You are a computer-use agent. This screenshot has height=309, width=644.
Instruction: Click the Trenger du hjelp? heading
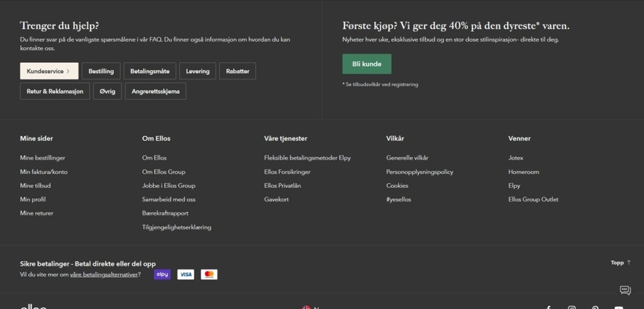point(60,26)
